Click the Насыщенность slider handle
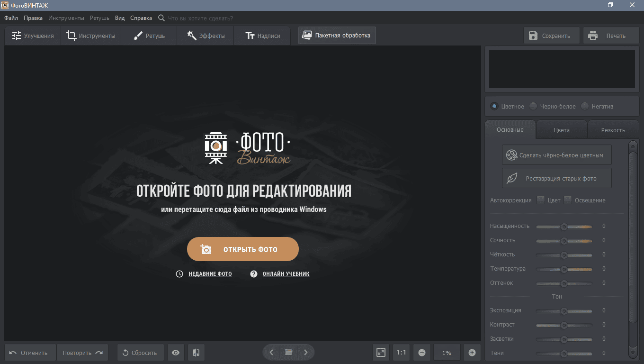Screen dimensions: 644x364 coord(564,227)
